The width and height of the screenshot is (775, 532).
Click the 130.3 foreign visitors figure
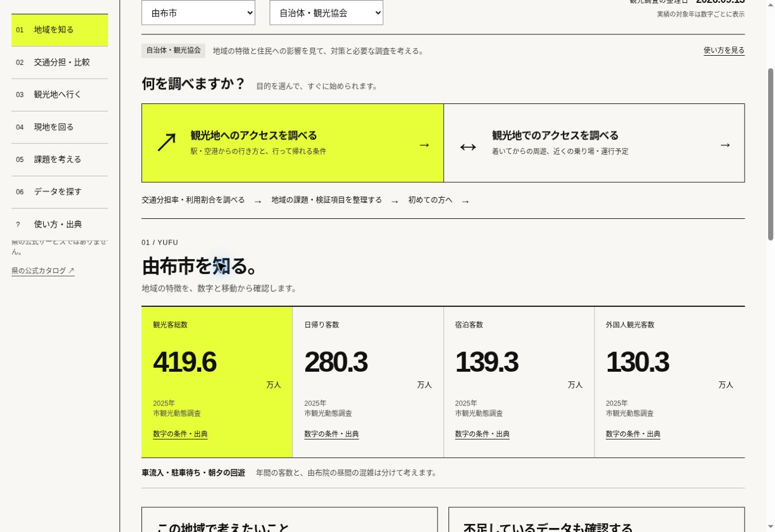click(637, 362)
